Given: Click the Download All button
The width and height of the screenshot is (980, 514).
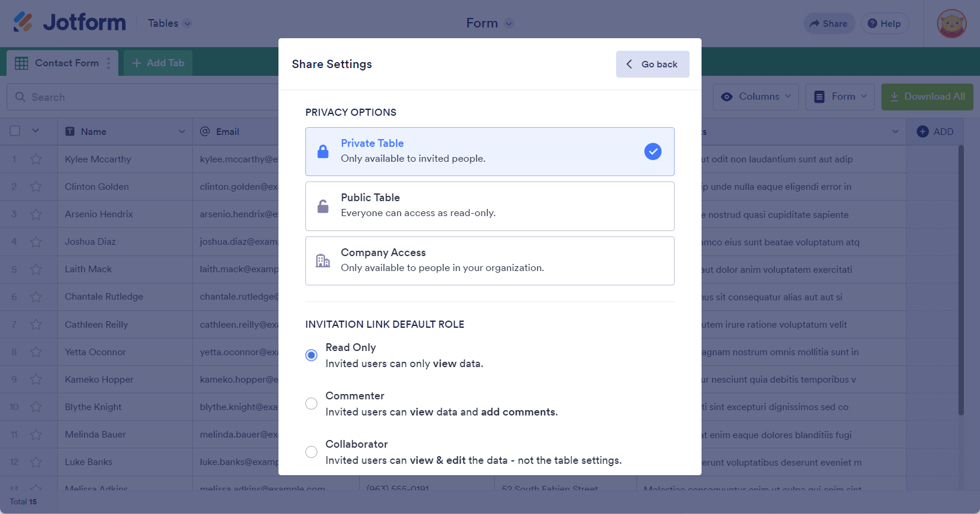Looking at the screenshot, I should tap(927, 97).
